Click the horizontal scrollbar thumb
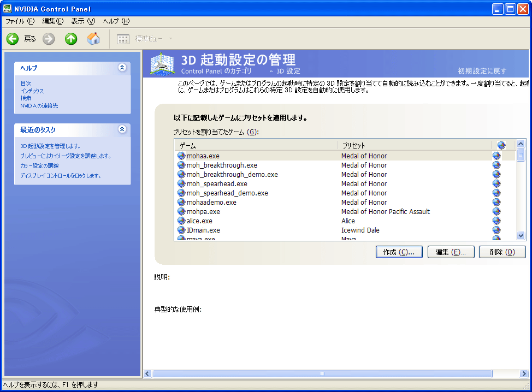 pyautogui.click(x=322, y=373)
